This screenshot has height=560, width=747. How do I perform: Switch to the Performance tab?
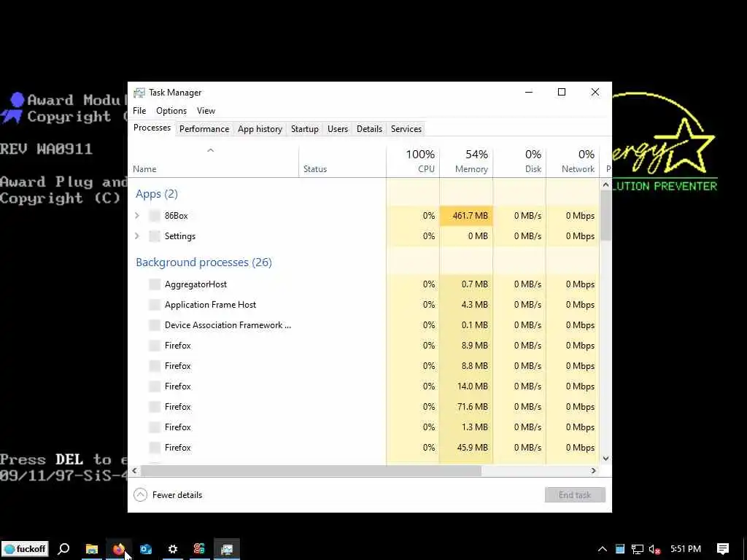pyautogui.click(x=204, y=129)
